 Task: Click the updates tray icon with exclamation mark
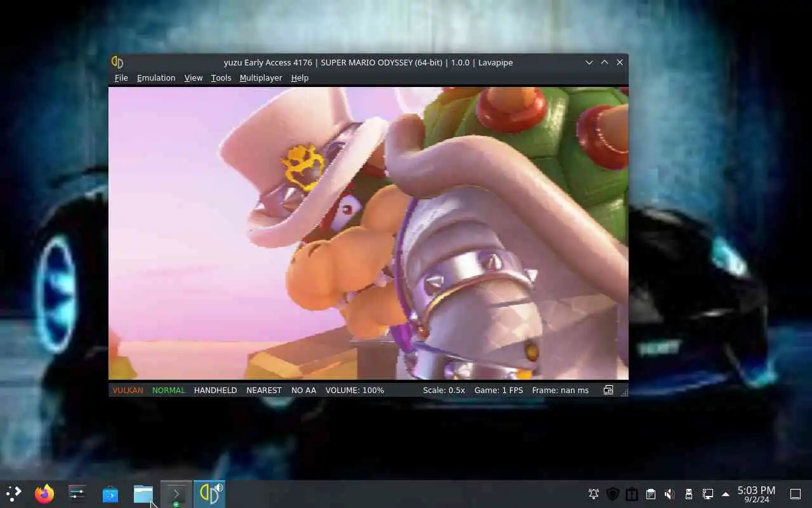click(632, 494)
